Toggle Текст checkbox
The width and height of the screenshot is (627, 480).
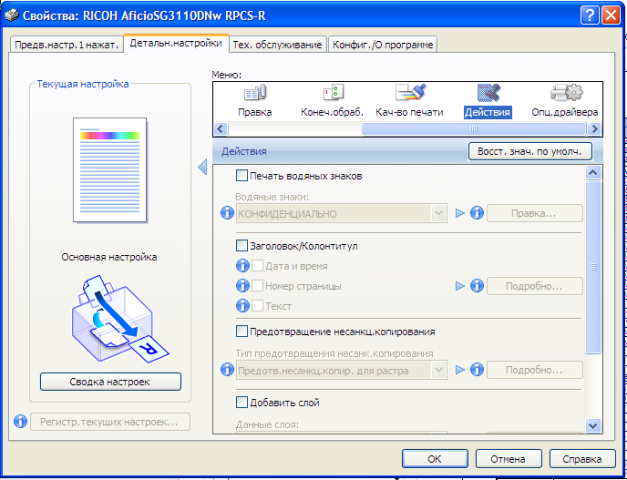[x=257, y=306]
